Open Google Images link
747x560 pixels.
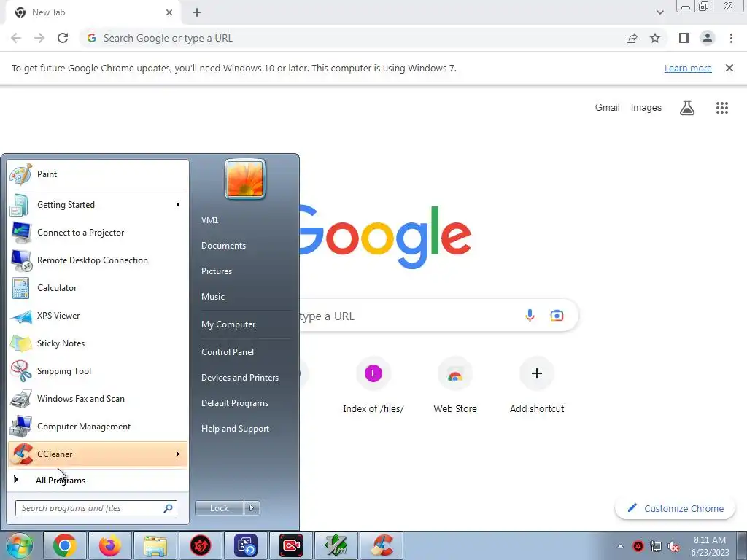click(646, 108)
